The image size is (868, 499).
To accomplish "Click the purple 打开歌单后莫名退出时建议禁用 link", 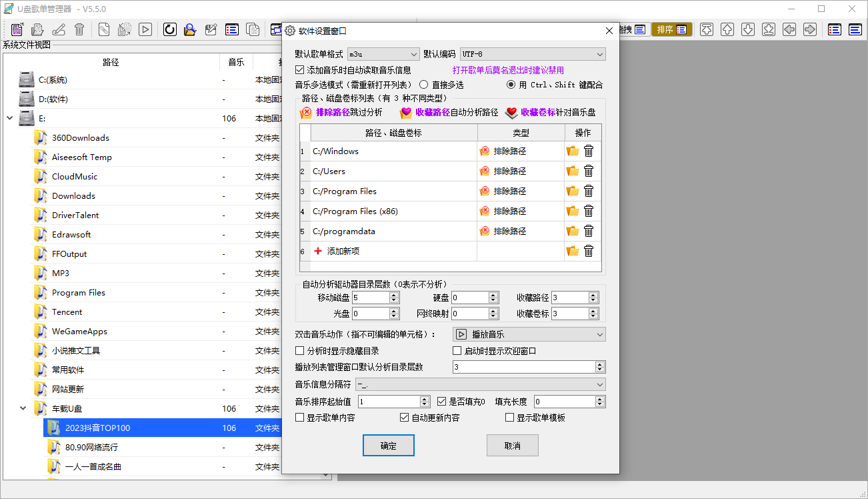I will [x=509, y=69].
